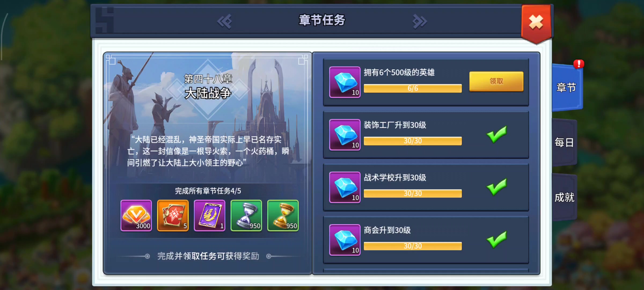Click the 6/6 progress bar
The width and height of the screenshot is (644, 290).
(413, 88)
